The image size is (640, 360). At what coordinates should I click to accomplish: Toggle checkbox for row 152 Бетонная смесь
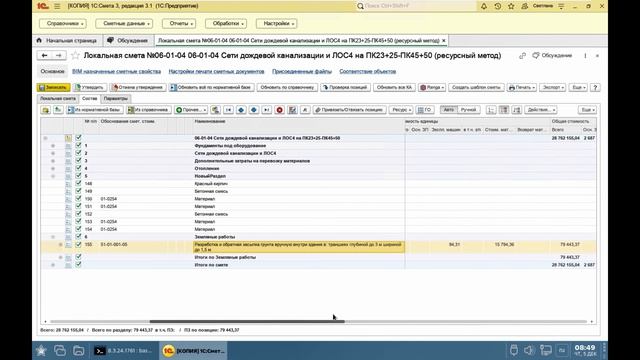[x=78, y=213]
